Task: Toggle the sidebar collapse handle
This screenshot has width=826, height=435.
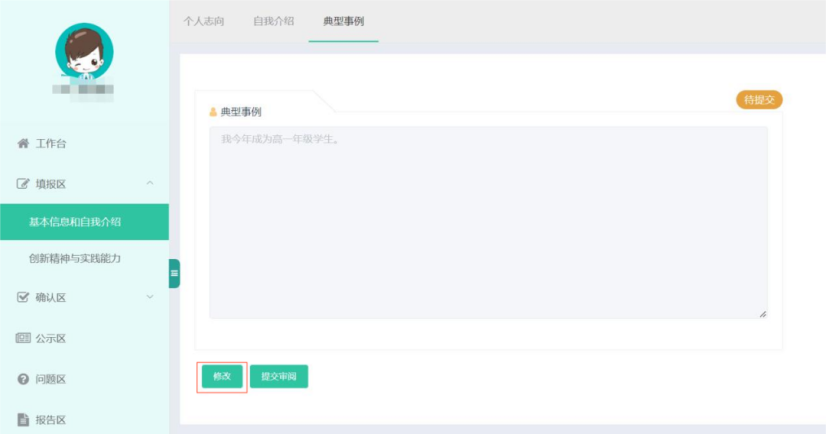Action: click(x=174, y=273)
